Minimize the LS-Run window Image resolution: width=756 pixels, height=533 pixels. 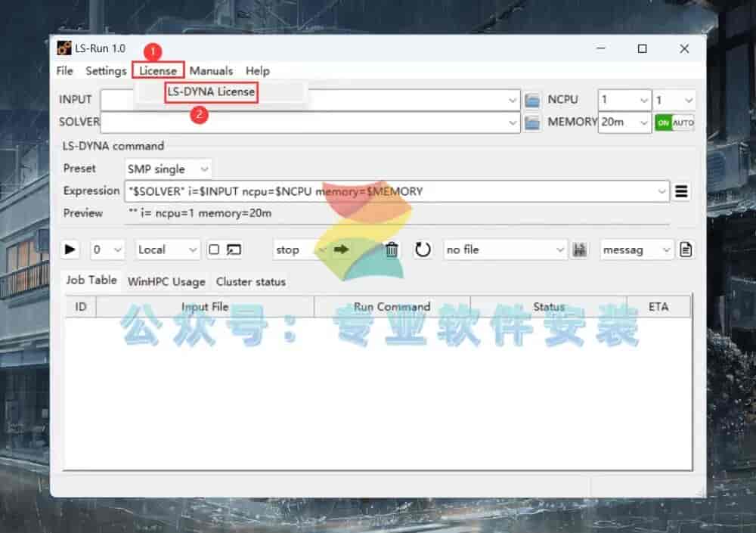click(x=601, y=48)
